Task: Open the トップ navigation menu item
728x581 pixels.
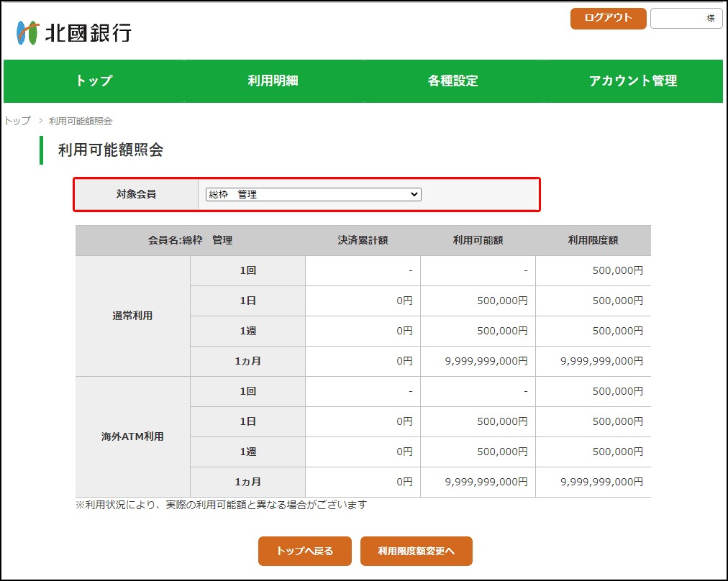Action: pyautogui.click(x=94, y=81)
